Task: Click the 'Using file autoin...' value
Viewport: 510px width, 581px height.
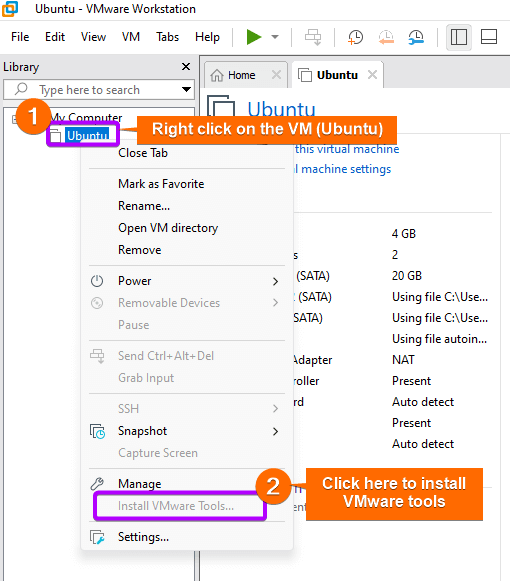Action: [440, 339]
